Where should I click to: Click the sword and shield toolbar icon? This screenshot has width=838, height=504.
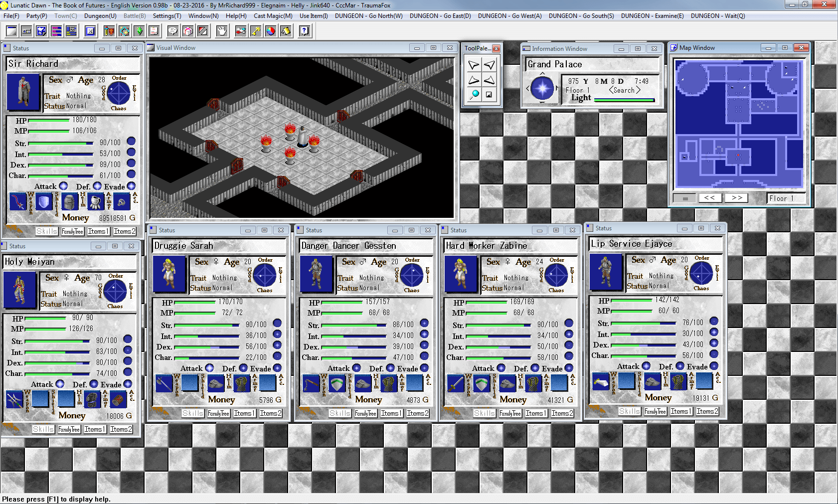tap(109, 31)
